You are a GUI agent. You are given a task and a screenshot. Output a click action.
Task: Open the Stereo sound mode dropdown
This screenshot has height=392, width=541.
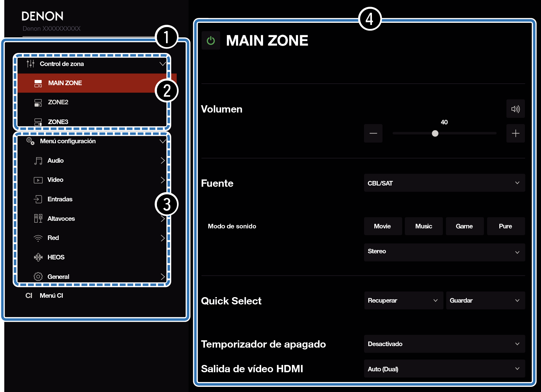click(444, 252)
